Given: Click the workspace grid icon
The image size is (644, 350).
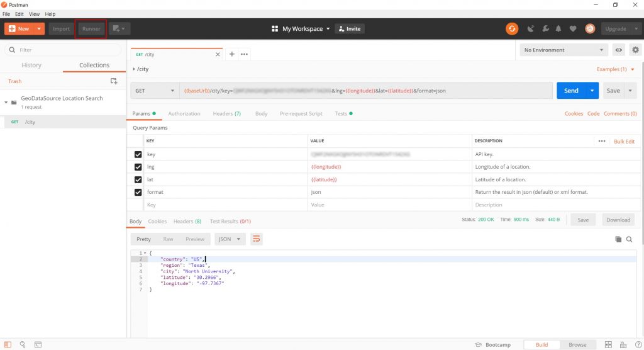Looking at the screenshot, I should 275,29.
